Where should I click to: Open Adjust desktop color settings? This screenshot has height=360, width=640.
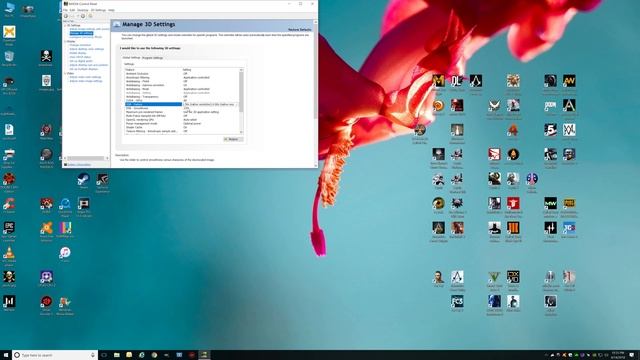click(x=87, y=49)
